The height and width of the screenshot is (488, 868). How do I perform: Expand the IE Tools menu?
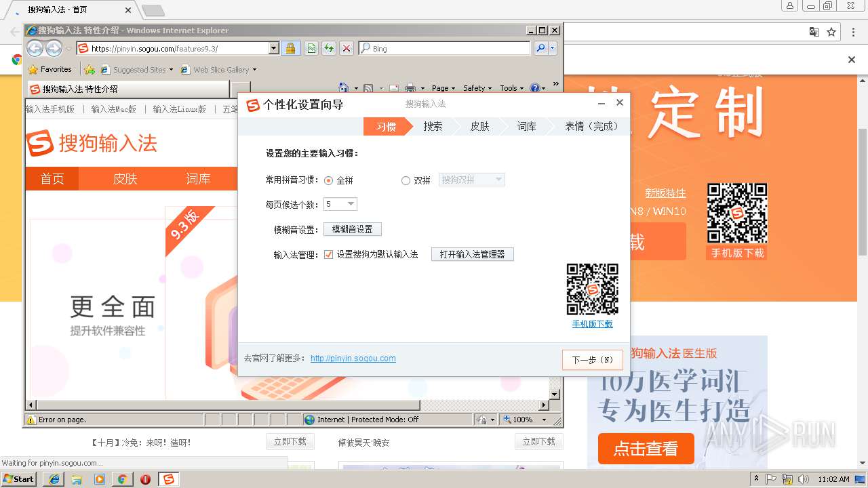[x=512, y=88]
